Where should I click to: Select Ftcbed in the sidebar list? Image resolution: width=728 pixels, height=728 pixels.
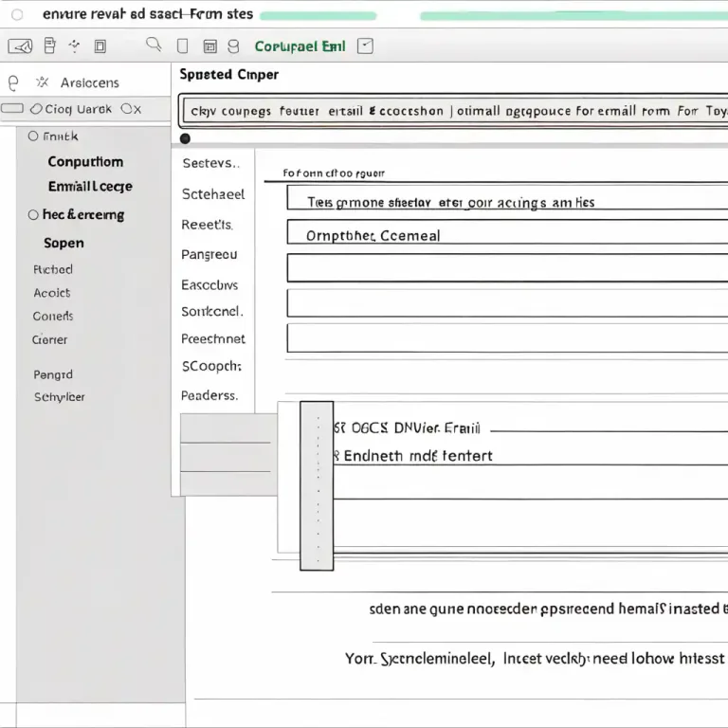(x=53, y=270)
